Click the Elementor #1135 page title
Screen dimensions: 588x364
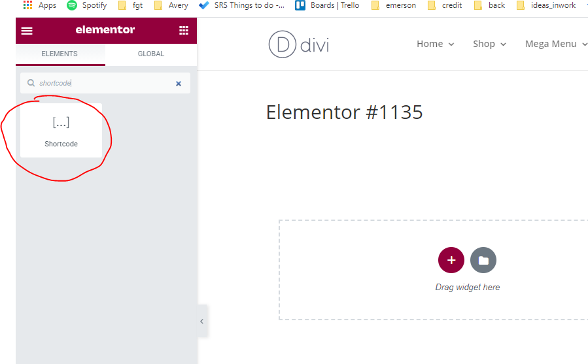coord(344,112)
